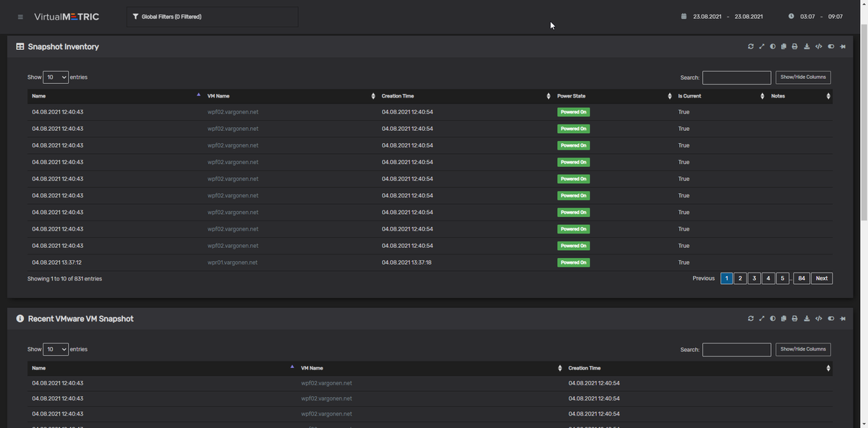
Task: Show embed code for Snapshot Inventory
Action: pos(819,46)
